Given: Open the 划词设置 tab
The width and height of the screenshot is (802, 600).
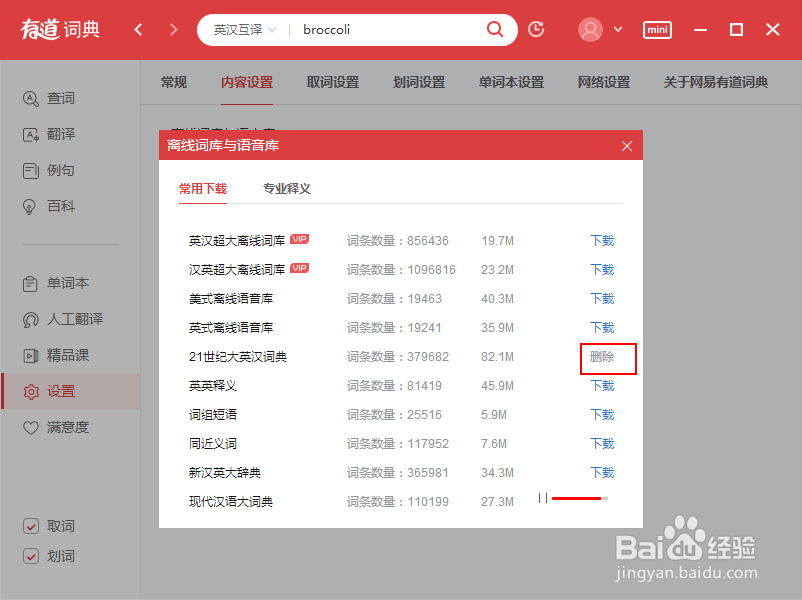Looking at the screenshot, I should click(419, 82).
